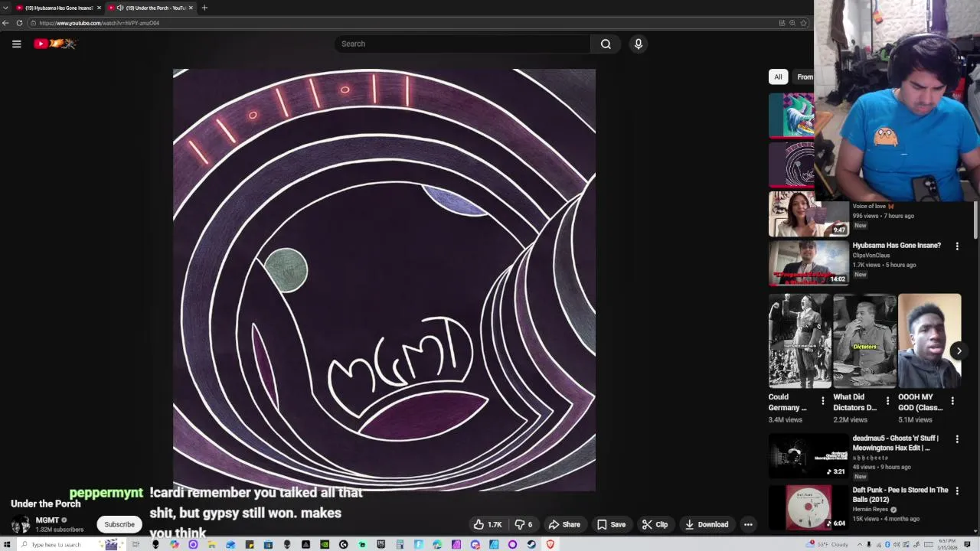Image resolution: width=980 pixels, height=551 pixels.
Task: Open the browser zoom magnifier icon
Action: pos(792,23)
